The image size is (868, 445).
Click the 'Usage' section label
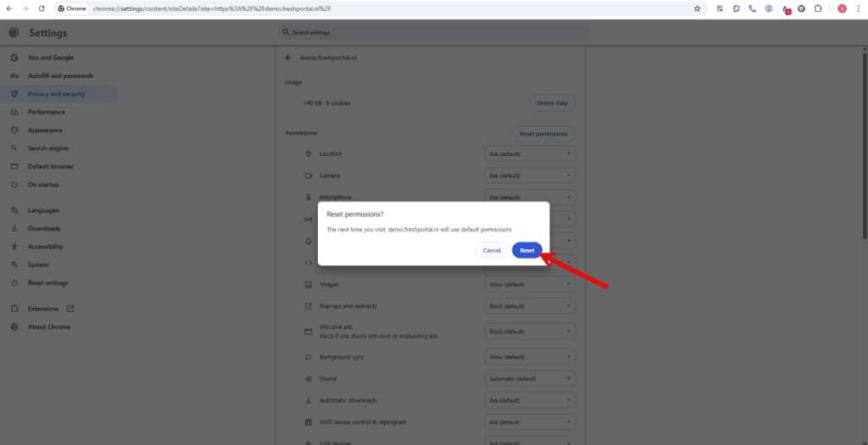293,82
